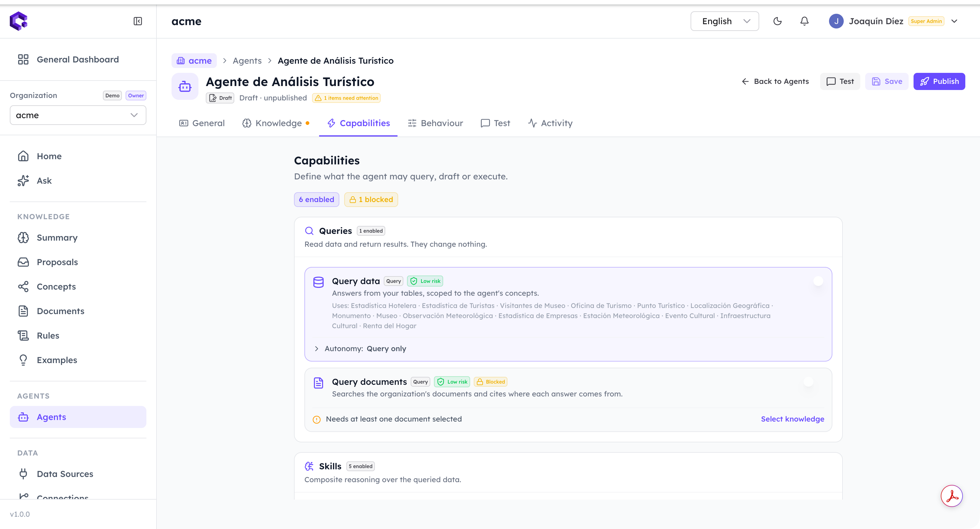Click the database icon on Query data
Screen dimensions: 980x529
(x=318, y=282)
